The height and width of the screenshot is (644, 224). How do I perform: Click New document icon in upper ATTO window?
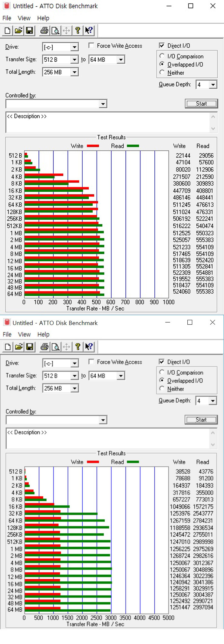pos(8,31)
